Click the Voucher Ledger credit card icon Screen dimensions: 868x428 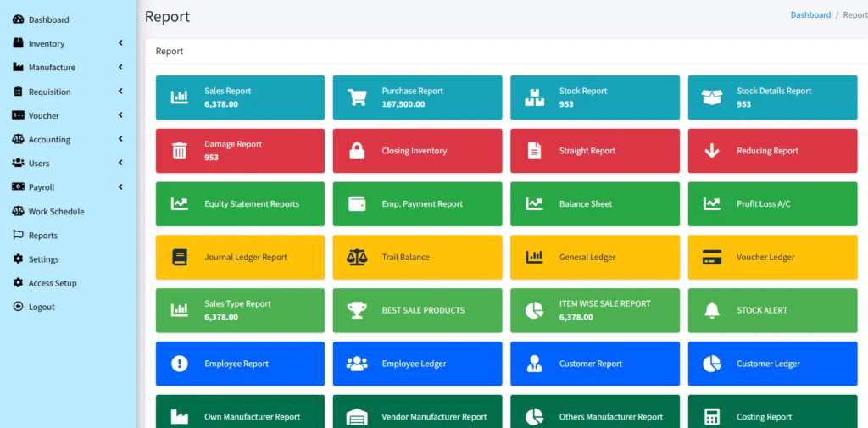[712, 257]
